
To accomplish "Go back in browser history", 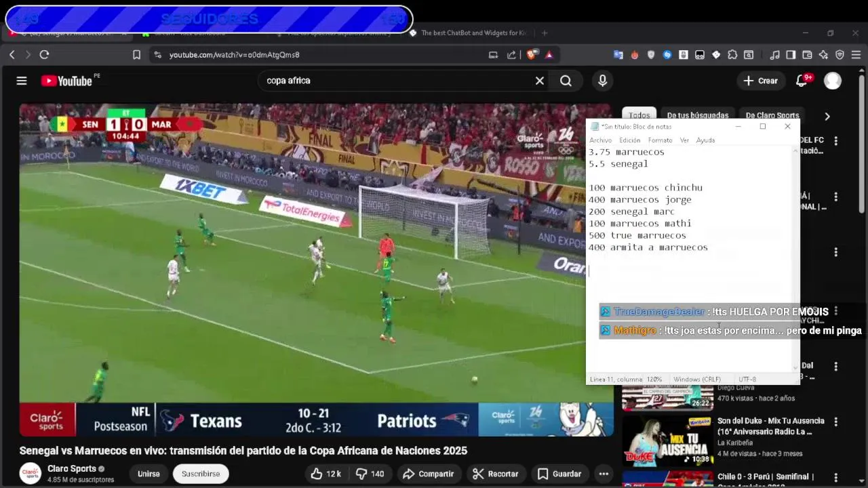I will [12, 55].
